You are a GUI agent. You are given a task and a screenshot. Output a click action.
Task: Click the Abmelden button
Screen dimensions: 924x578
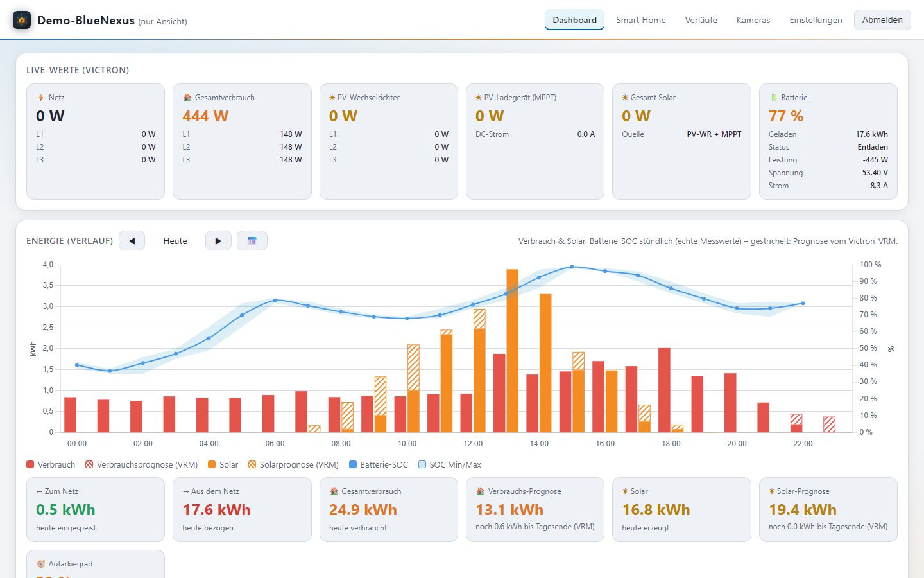point(882,20)
